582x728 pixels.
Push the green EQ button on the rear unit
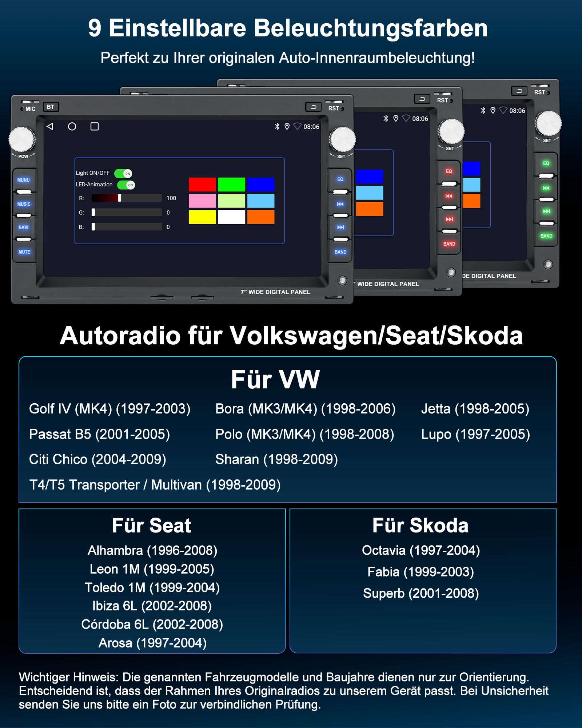click(546, 163)
